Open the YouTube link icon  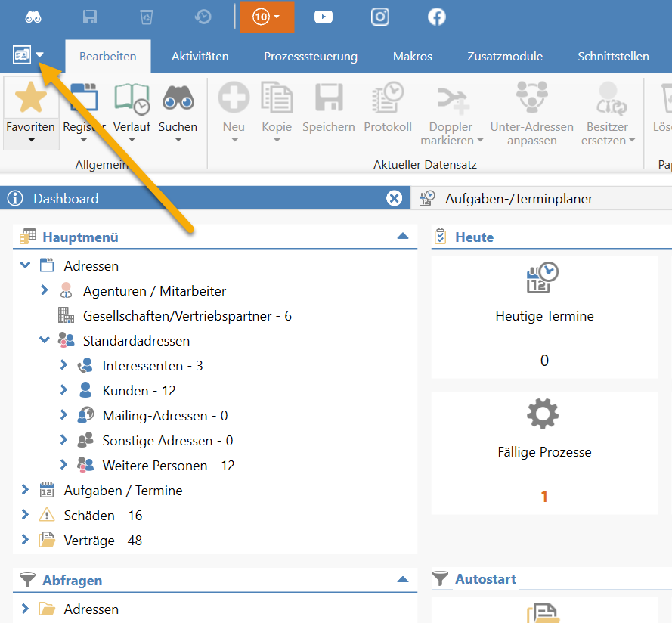click(x=323, y=17)
